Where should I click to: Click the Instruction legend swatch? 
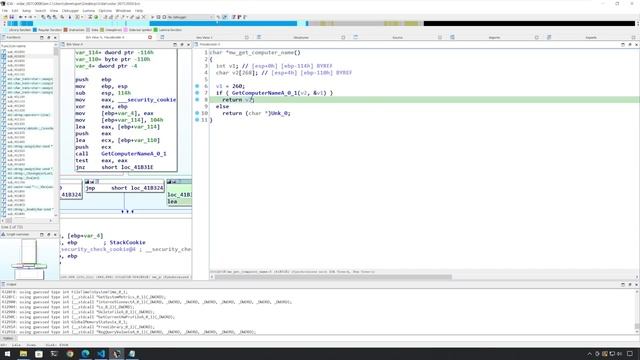click(65, 30)
